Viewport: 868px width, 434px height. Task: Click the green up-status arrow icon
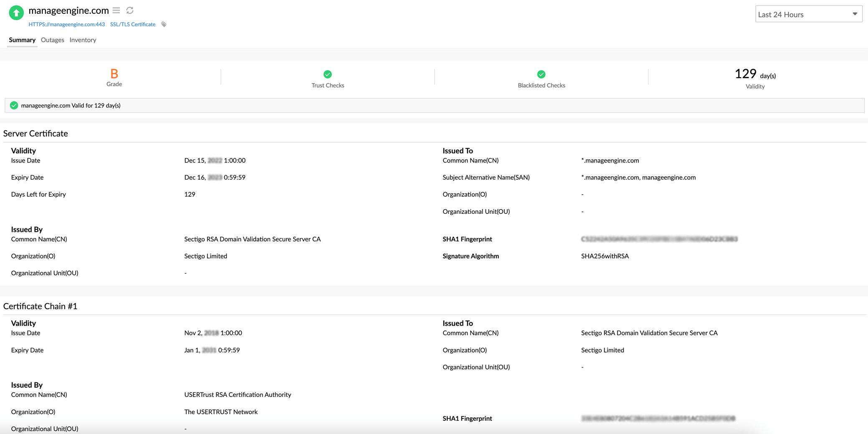coord(16,13)
